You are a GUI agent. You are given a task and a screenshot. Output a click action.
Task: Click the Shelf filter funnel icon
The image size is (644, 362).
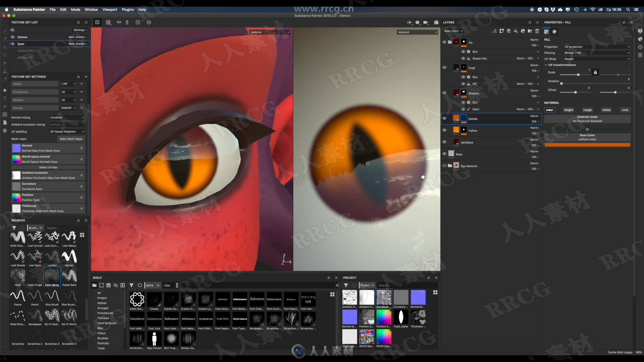131,285
